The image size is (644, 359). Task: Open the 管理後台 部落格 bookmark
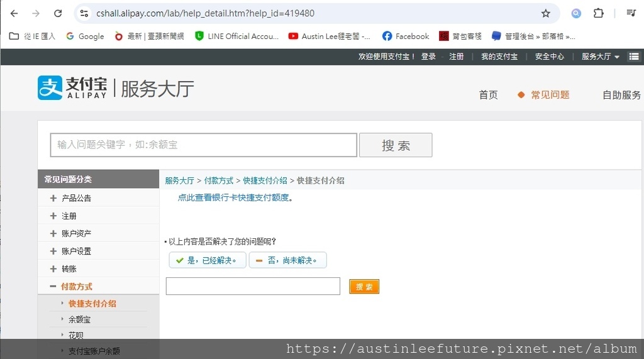(x=533, y=36)
